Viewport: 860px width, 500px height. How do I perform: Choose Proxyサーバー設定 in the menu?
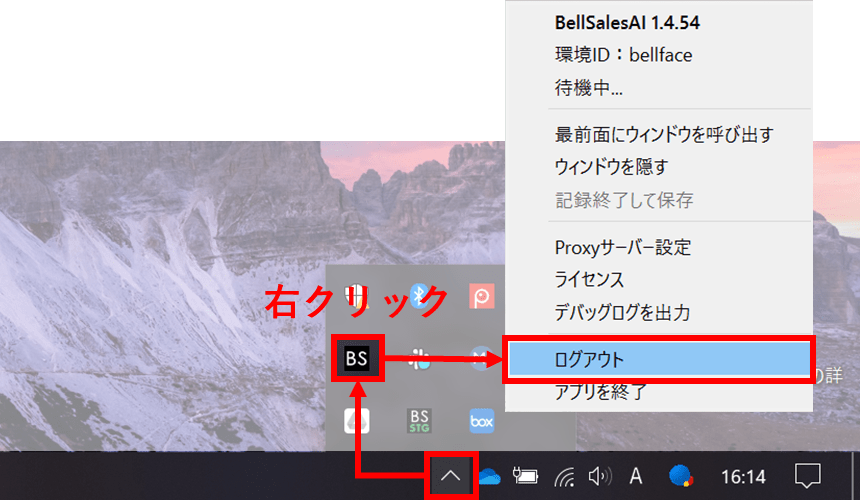click(622, 247)
